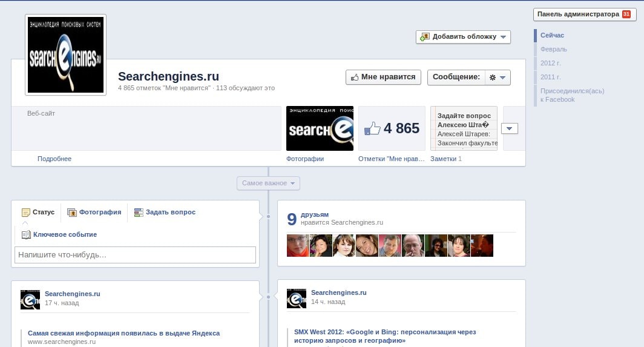
Task: Click the www.searchengines.ru URL text
Action: pyautogui.click(x=62, y=342)
